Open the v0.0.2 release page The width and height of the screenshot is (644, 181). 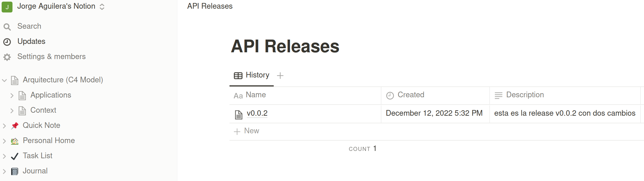point(257,113)
